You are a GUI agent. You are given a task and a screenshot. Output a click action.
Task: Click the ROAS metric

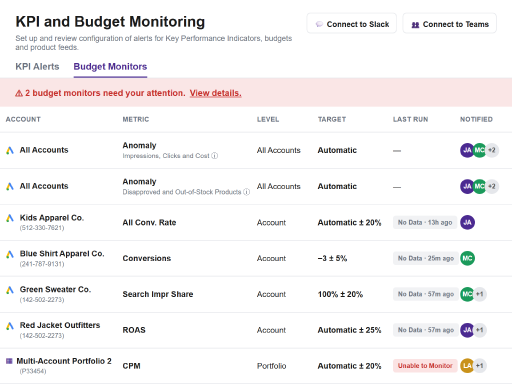134,330
